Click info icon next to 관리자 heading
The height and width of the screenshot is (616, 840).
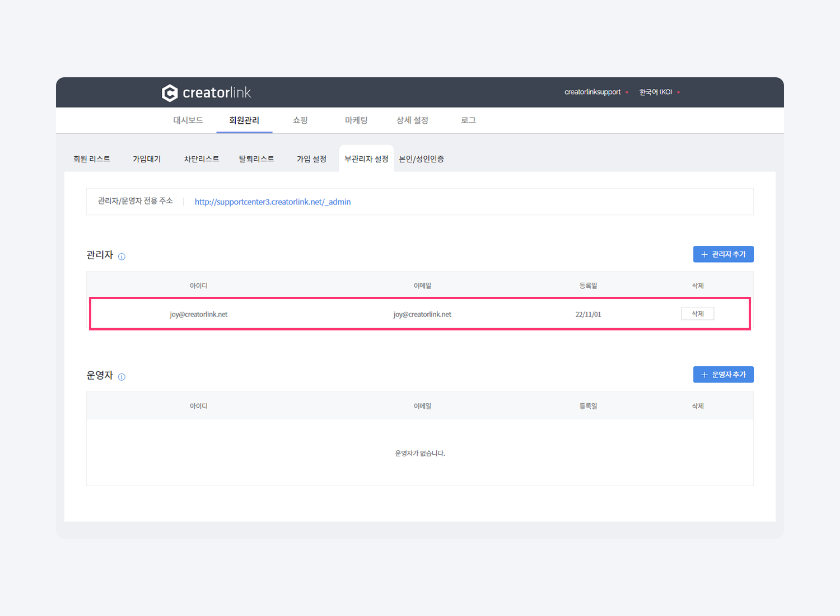click(122, 256)
